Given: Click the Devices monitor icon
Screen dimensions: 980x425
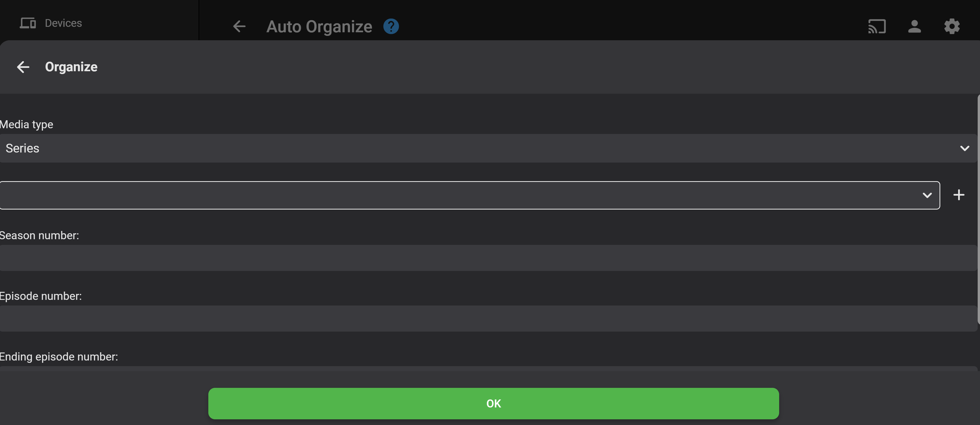Looking at the screenshot, I should pos(28,23).
